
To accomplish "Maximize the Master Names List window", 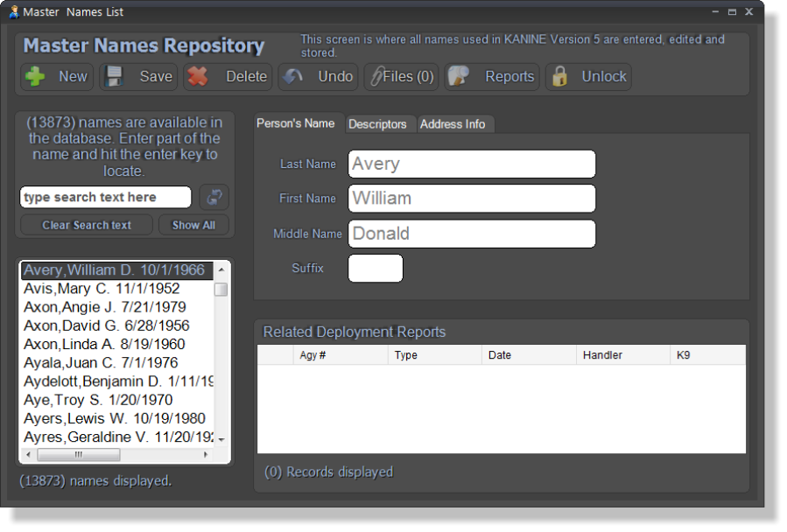I will (733, 11).
